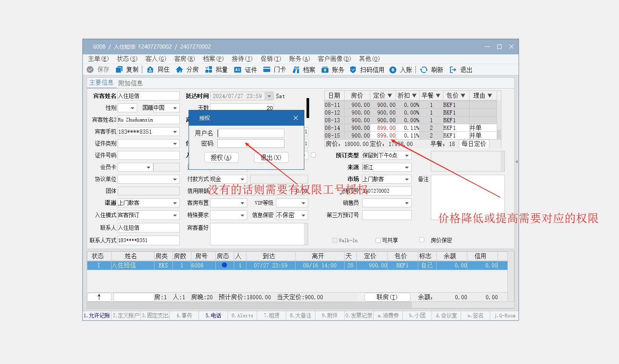
Task: Click the 每日定价 button
Action: coord(474,144)
